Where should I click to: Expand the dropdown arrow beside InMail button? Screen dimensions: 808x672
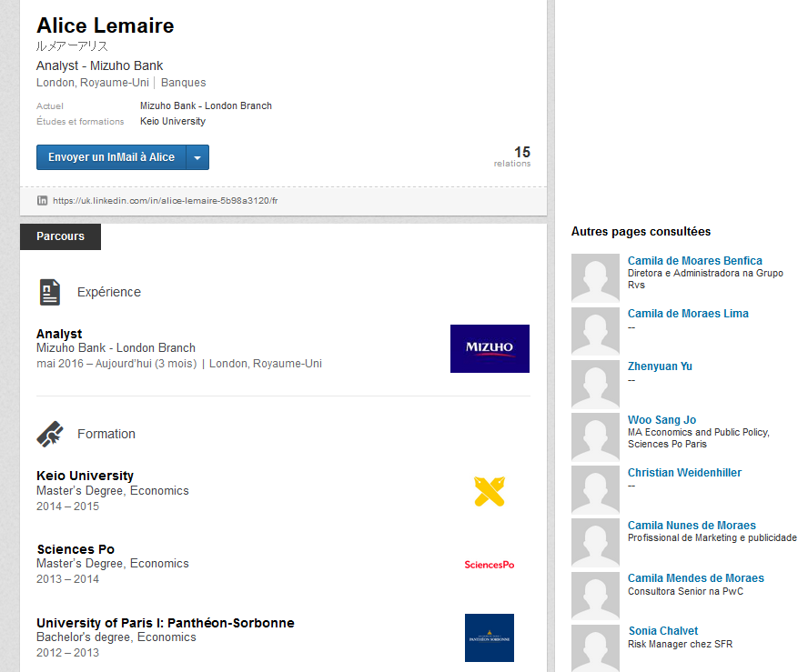click(x=197, y=157)
